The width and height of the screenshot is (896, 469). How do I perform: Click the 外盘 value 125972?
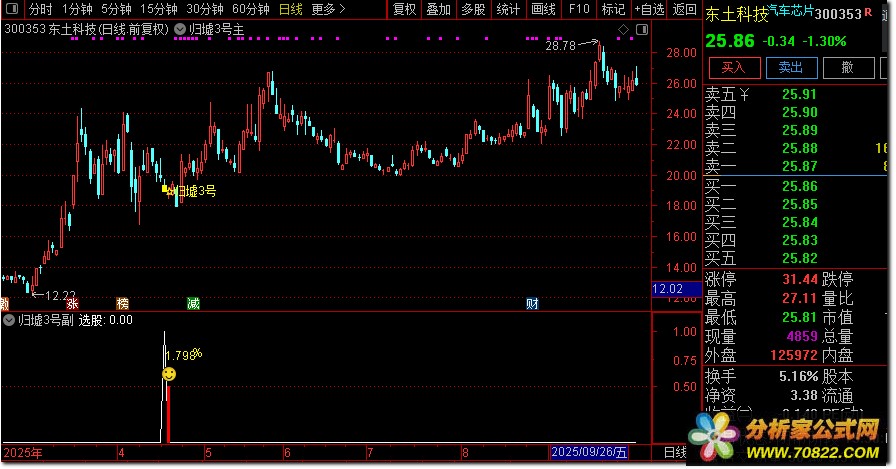coord(794,355)
